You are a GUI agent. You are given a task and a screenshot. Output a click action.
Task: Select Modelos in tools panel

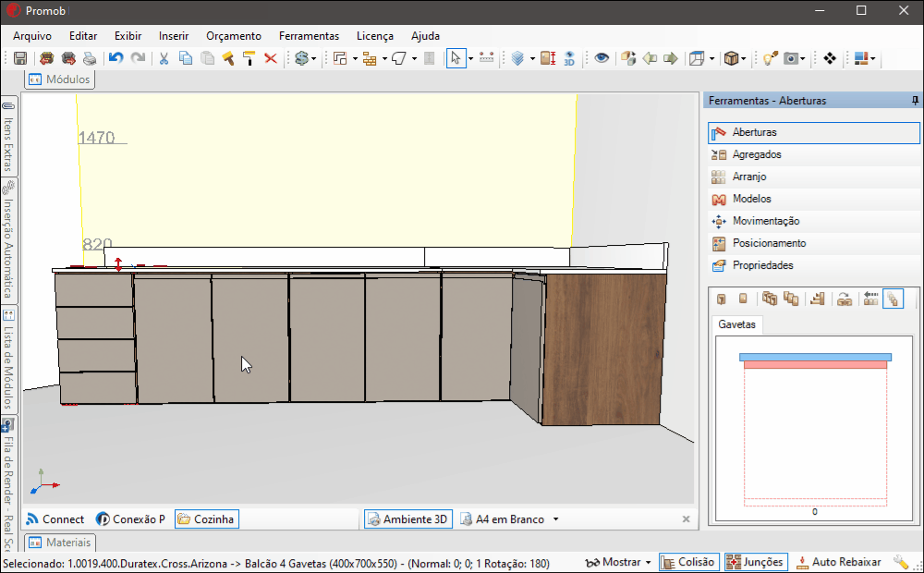tap(814, 199)
